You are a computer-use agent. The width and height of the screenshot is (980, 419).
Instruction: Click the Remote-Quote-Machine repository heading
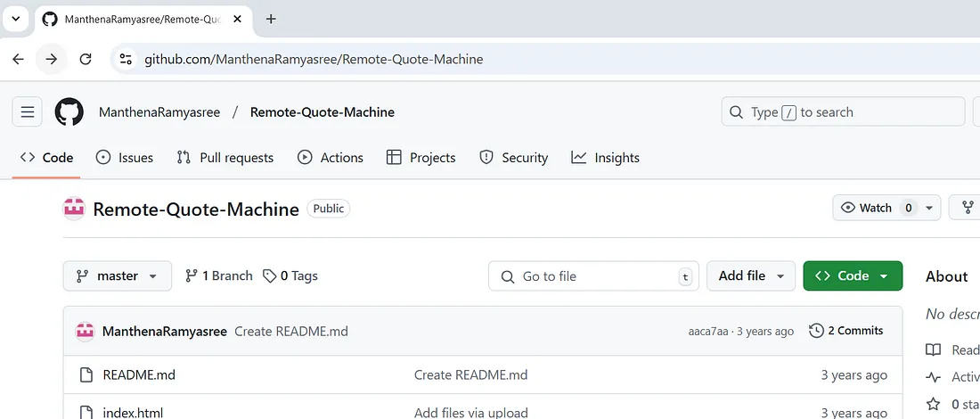coord(196,209)
